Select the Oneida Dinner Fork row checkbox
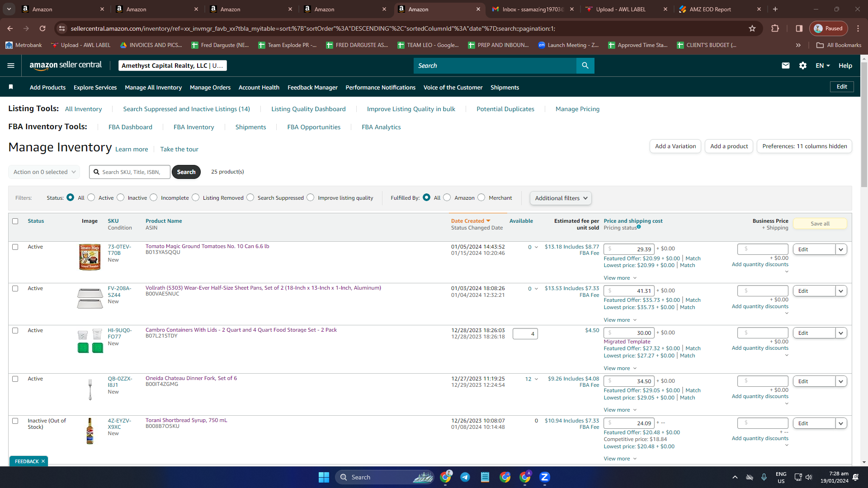Screen dimensions: 868x488 [15, 379]
